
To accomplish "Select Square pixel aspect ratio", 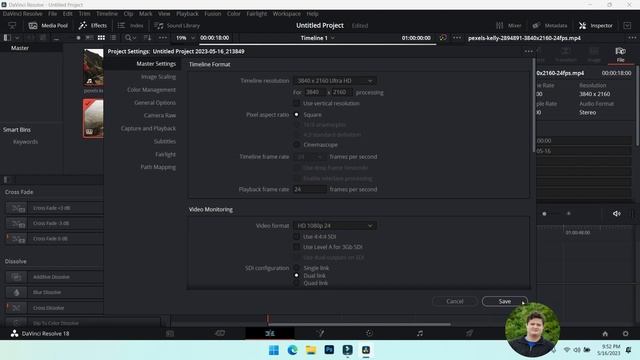I will [296, 115].
